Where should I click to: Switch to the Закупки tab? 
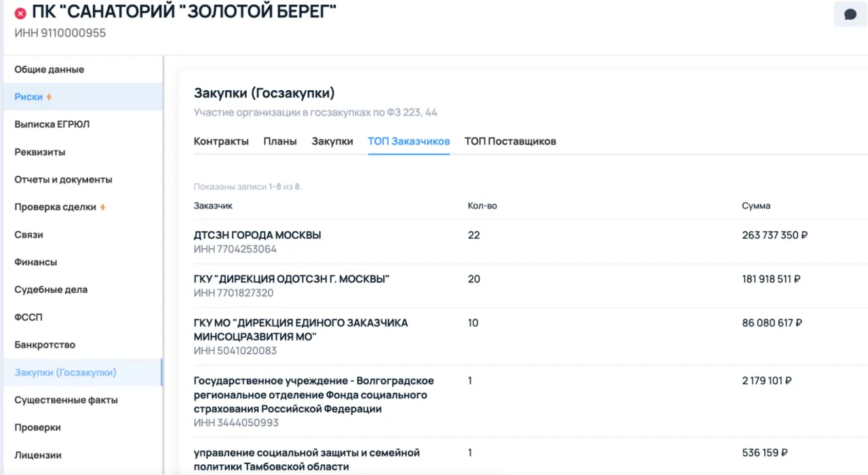[x=332, y=141]
